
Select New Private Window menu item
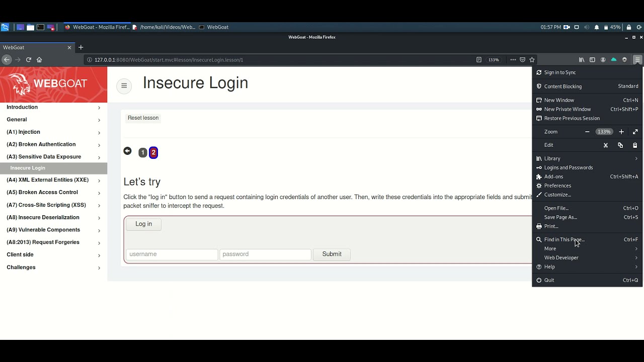tap(587, 109)
